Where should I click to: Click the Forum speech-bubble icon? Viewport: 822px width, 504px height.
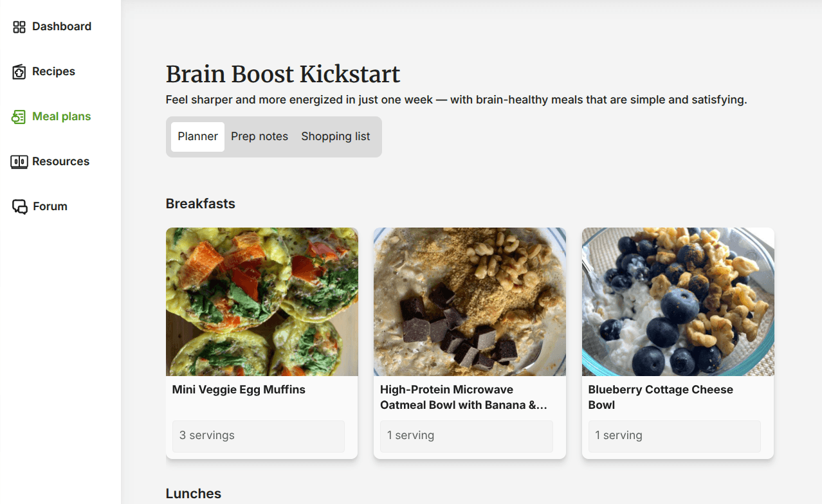18,206
